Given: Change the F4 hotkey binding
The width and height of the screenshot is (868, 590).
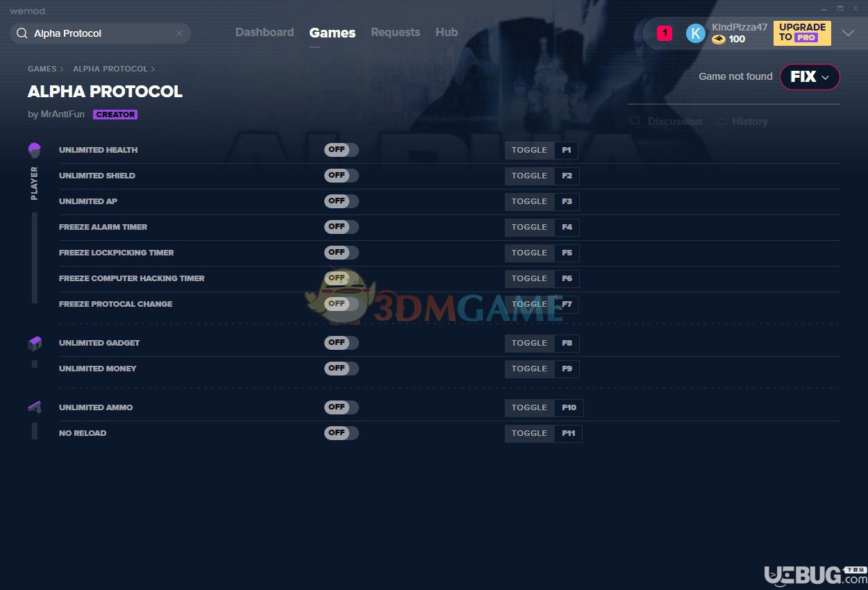Looking at the screenshot, I should click(567, 227).
